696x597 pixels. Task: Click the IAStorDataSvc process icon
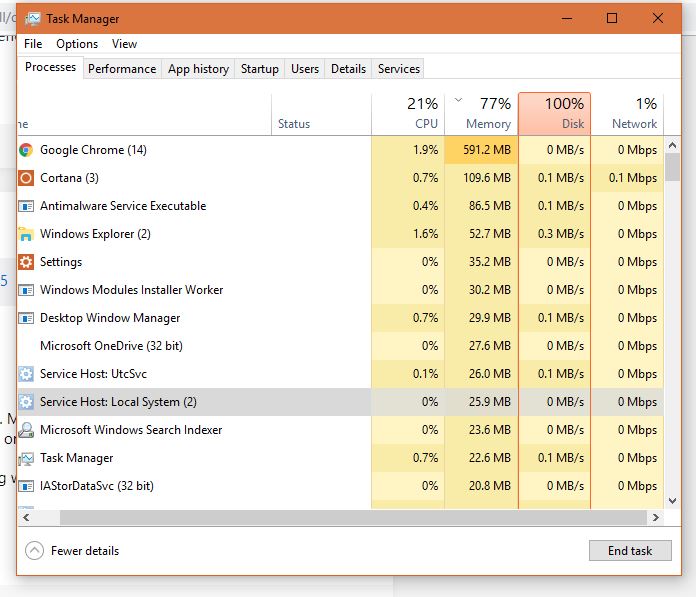pos(26,486)
